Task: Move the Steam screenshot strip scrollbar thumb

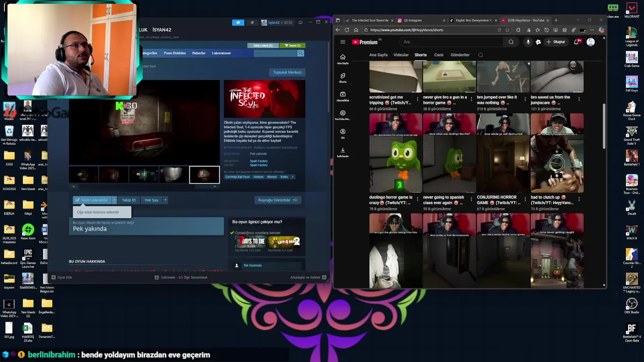Action: [204, 187]
